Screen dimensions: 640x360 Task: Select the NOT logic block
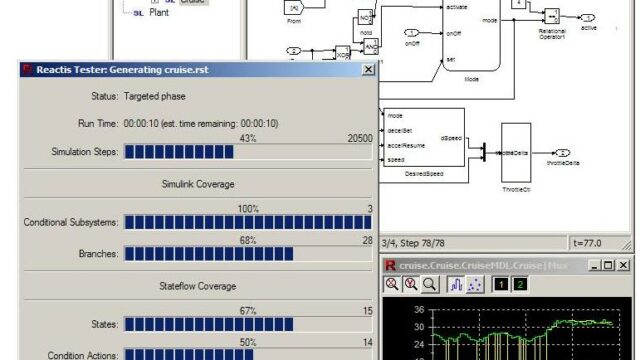[x=365, y=18]
